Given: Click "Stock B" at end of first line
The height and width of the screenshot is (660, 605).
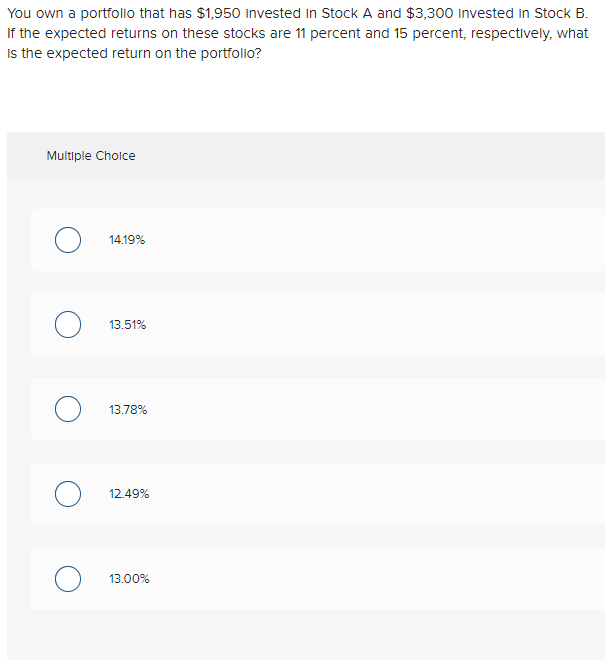Looking at the screenshot, I should coord(559,15).
